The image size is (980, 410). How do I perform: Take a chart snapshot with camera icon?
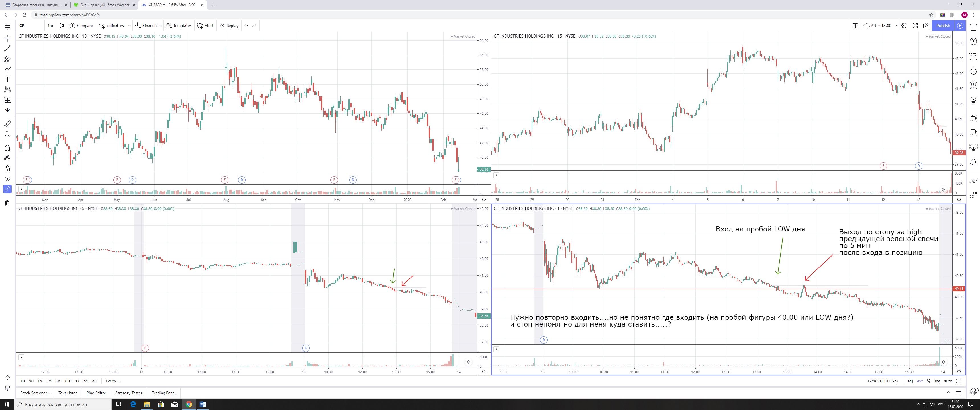[x=926, y=25]
